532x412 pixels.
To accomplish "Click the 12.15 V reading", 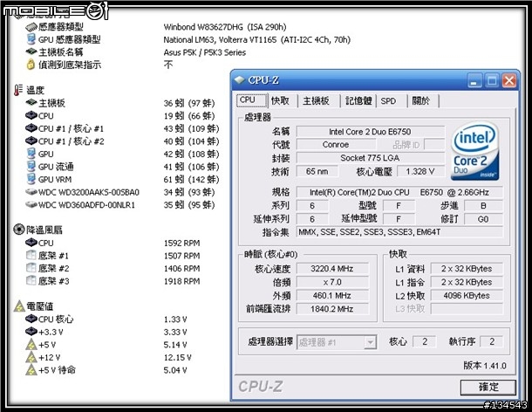I will pos(177,358).
